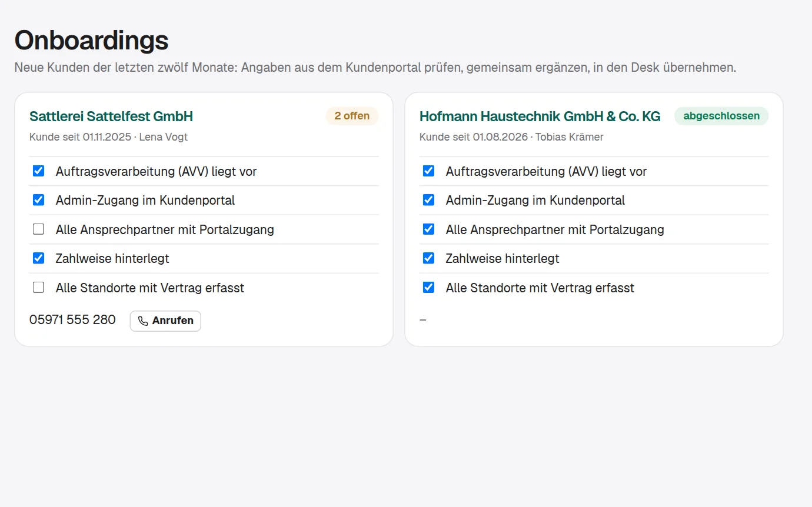Uncheck Zahlweise hinterlegt for Hofmann Haustechnik
Screen dimensions: 812x507
(428, 258)
